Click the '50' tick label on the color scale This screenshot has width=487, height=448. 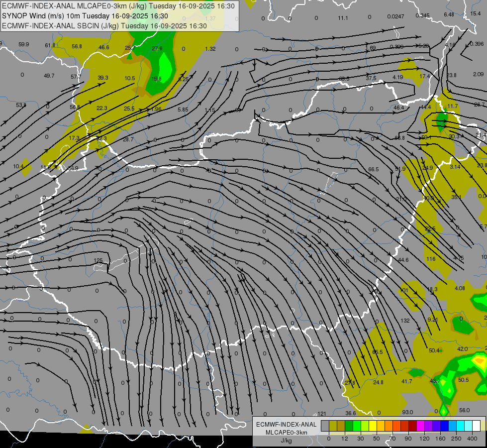coord(377,439)
